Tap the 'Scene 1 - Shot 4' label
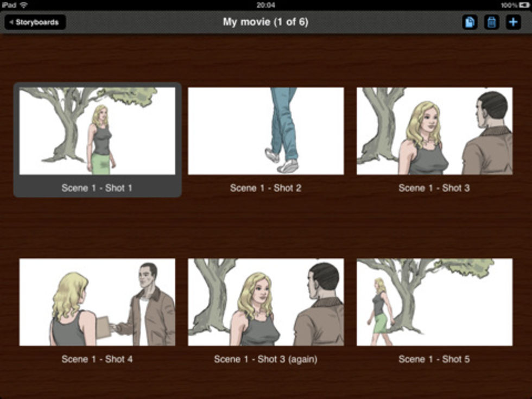This screenshot has width=532, height=399. pos(97,359)
